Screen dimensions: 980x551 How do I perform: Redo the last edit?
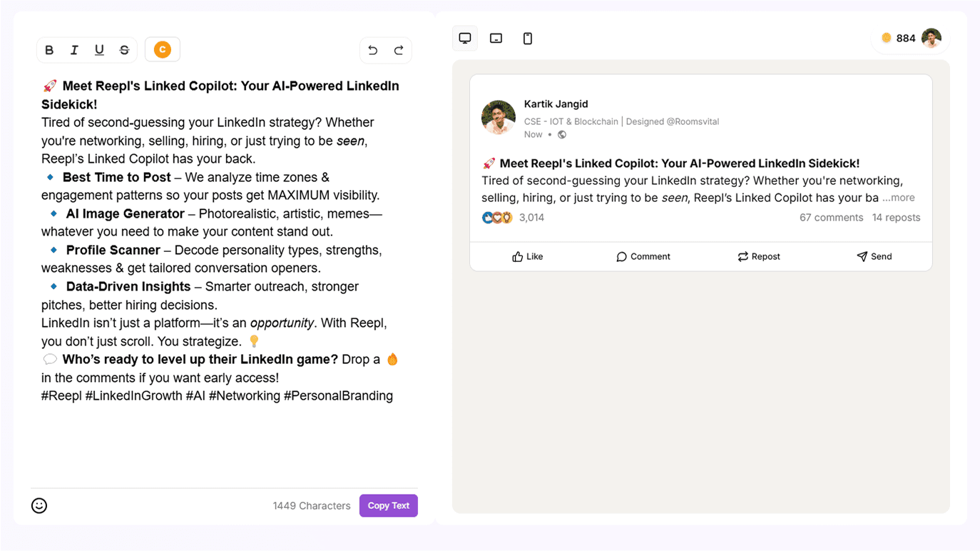pyautogui.click(x=399, y=50)
